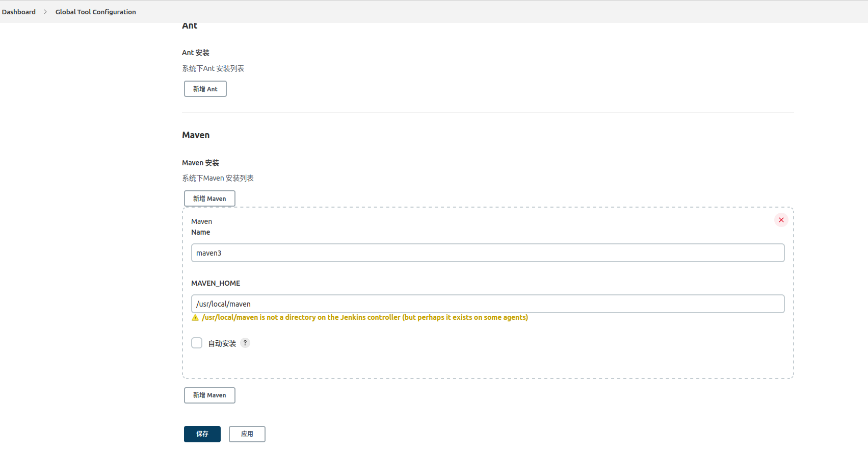Delete the maven3 installation entry
The width and height of the screenshot is (868, 452).
click(781, 220)
